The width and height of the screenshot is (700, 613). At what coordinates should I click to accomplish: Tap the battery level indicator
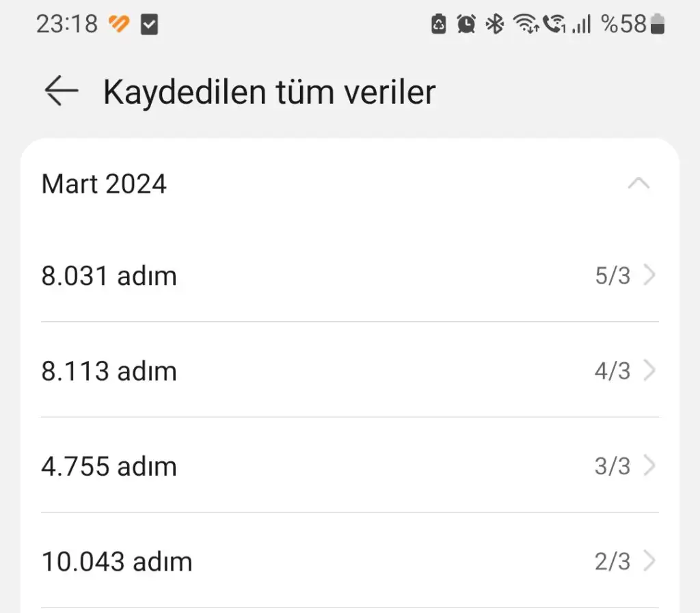coord(658,25)
